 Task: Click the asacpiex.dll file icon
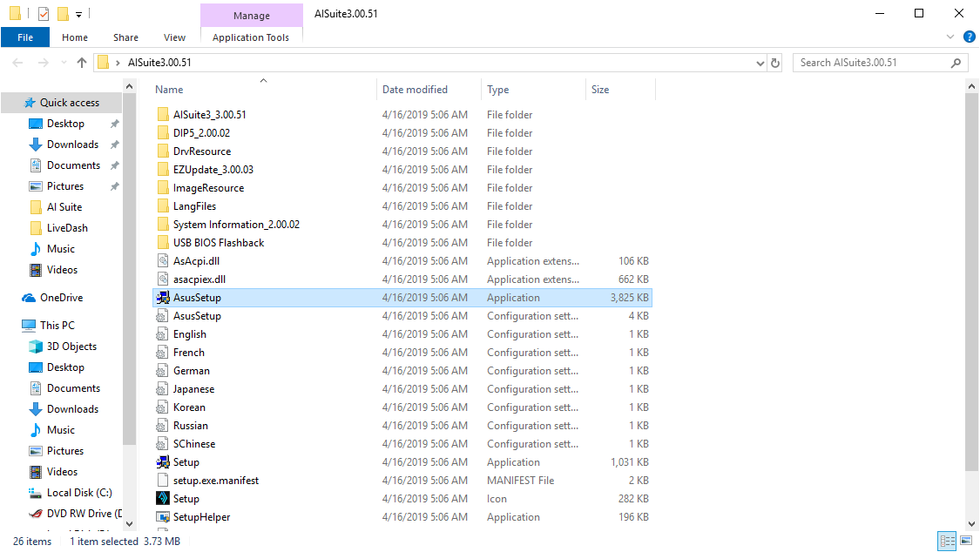click(163, 279)
